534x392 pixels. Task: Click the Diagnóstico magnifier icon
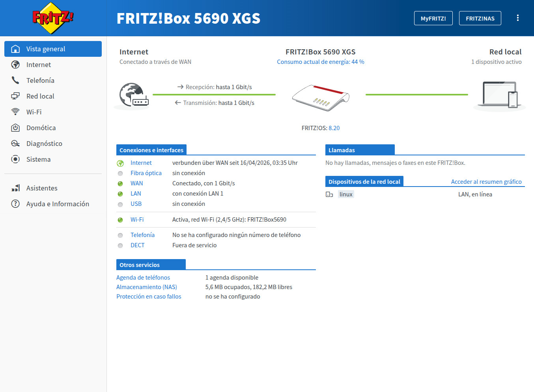click(15, 144)
